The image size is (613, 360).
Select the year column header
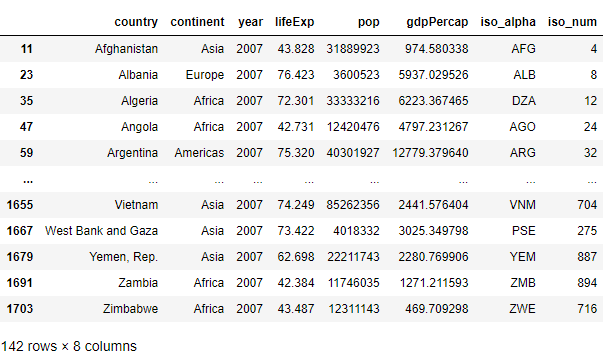(250, 22)
